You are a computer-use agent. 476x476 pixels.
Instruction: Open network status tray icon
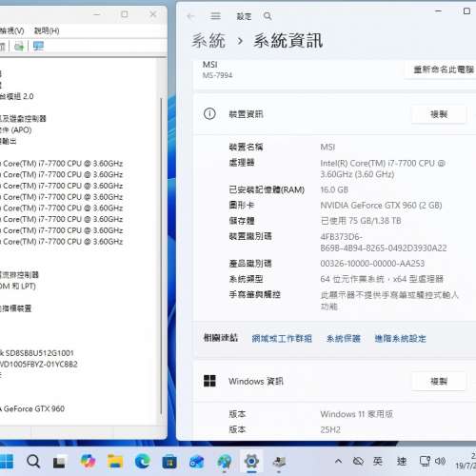coord(425,461)
